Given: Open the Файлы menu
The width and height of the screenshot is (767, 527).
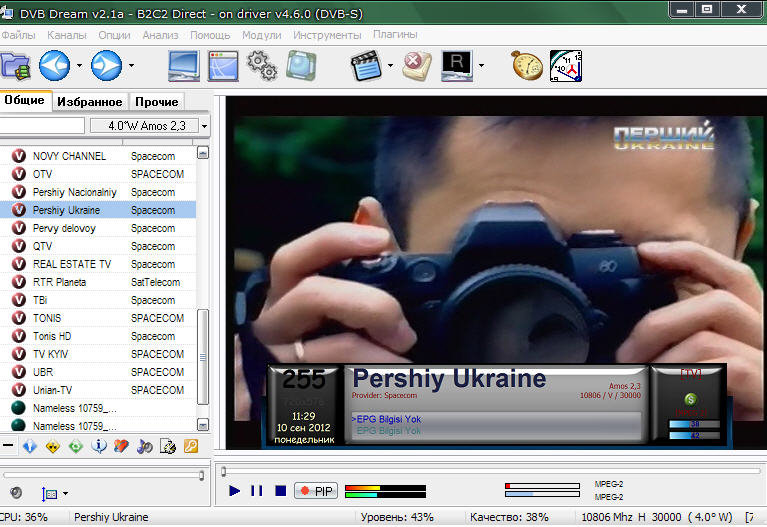Looking at the screenshot, I should tap(18, 35).
